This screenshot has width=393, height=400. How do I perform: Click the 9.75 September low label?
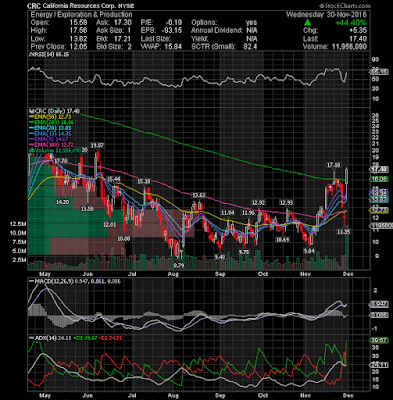pyautogui.click(x=244, y=252)
